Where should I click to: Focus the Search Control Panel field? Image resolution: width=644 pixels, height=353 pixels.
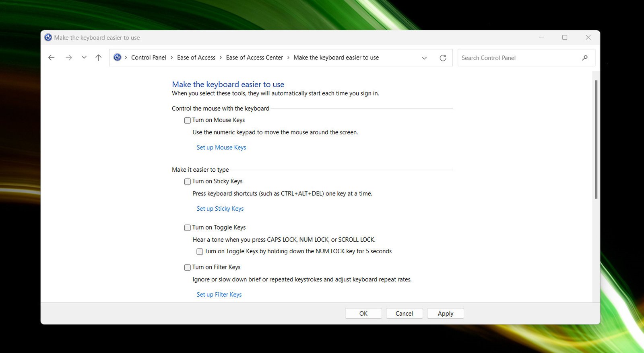tap(519, 58)
